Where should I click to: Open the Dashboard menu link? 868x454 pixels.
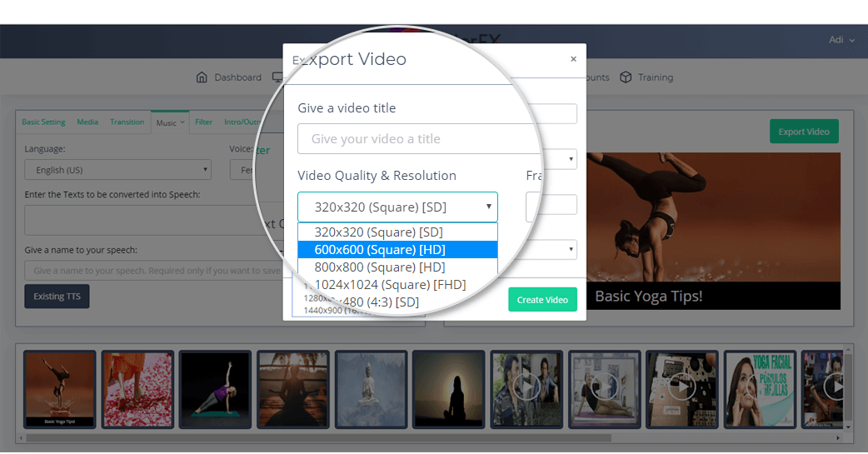click(238, 77)
